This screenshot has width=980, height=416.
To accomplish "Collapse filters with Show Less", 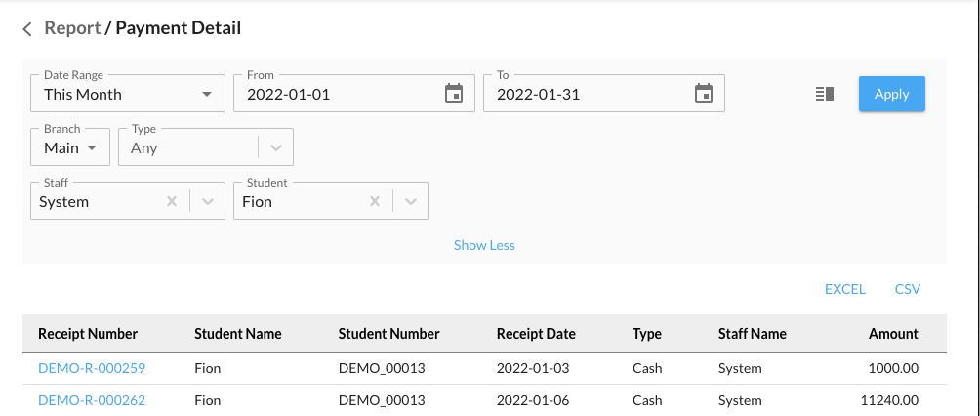I will pyautogui.click(x=484, y=245).
